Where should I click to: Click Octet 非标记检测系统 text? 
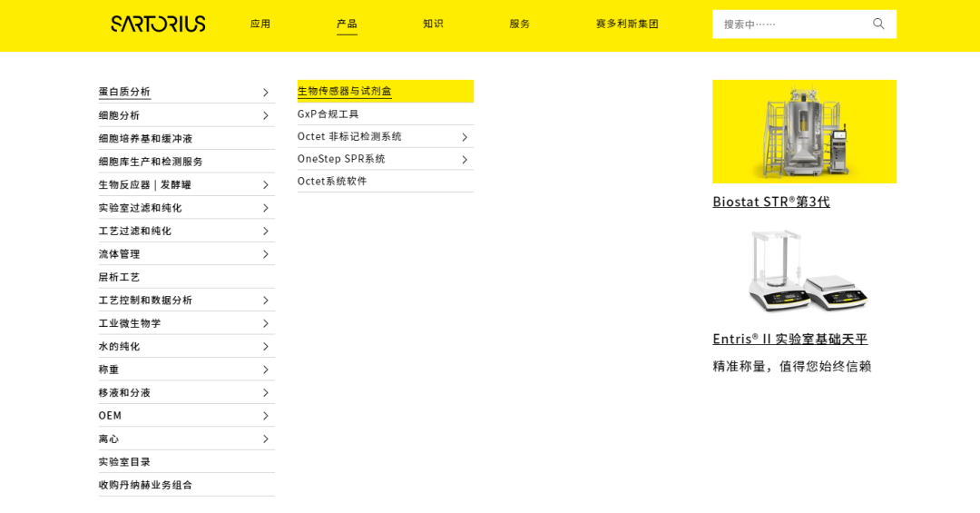(x=349, y=136)
